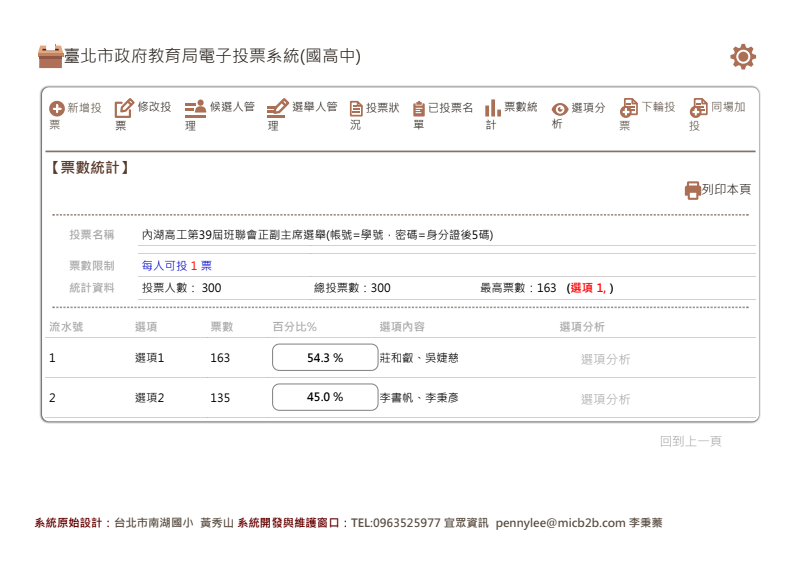
Task: Click the 已投票名單 clipboard icon
Action: 419,109
